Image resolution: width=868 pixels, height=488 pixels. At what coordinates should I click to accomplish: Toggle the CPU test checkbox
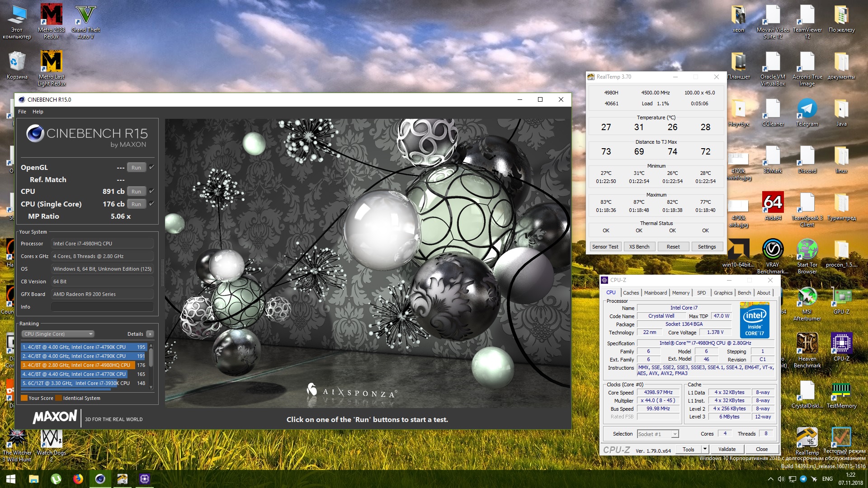(152, 191)
